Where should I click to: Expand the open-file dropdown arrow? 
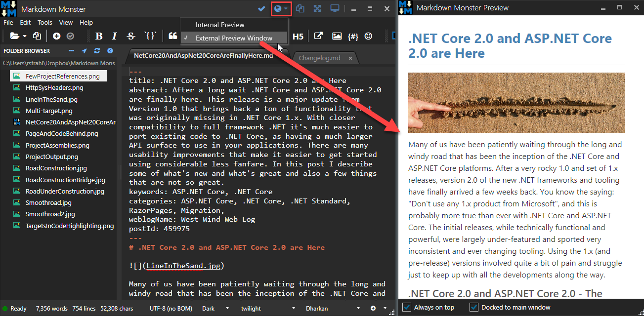pyautogui.click(x=25, y=36)
